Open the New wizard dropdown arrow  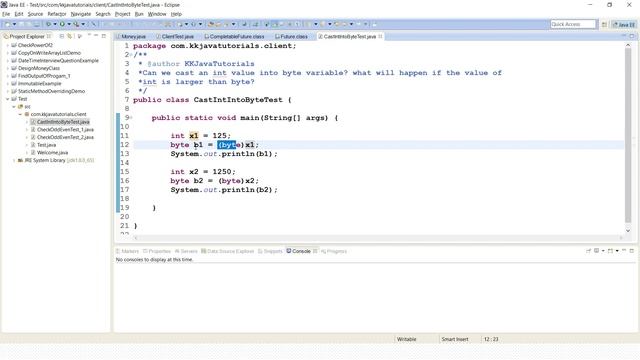click(x=14, y=24)
